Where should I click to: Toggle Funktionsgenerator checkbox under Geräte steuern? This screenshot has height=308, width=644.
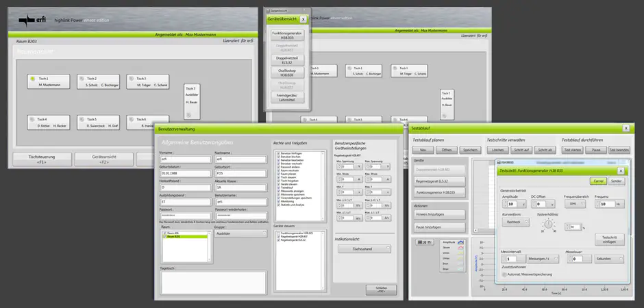[x=277, y=233]
